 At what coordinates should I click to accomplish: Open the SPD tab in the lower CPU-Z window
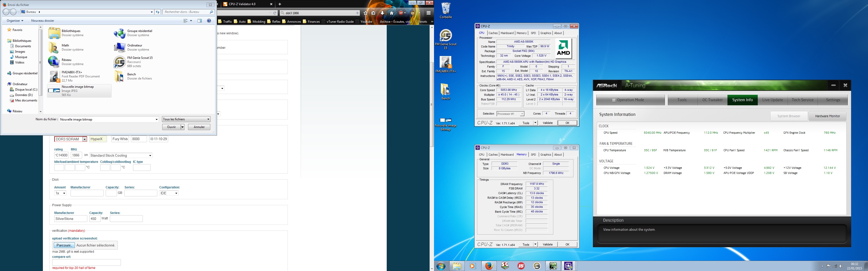(x=533, y=155)
